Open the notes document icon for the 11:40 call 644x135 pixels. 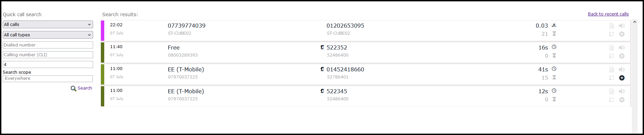click(612, 47)
